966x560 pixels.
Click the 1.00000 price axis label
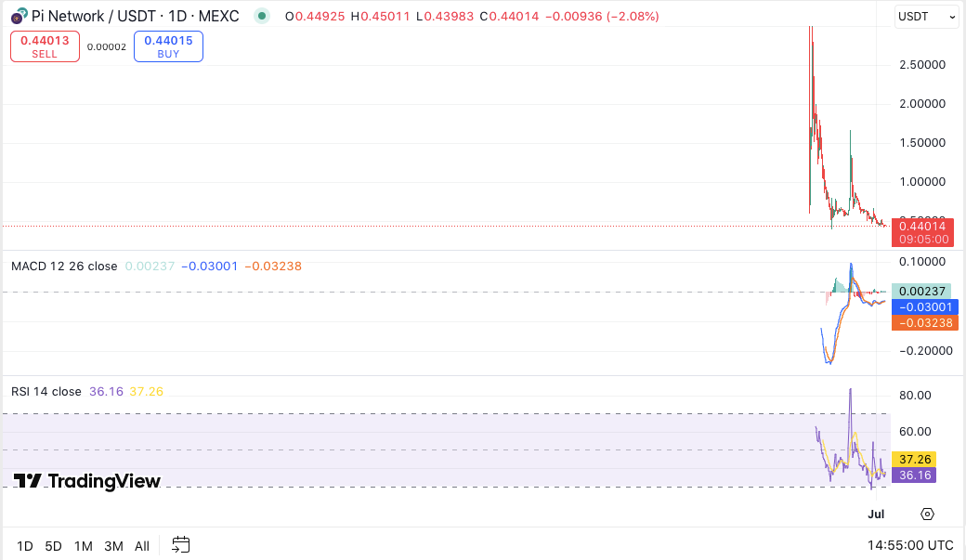pyautogui.click(x=922, y=182)
